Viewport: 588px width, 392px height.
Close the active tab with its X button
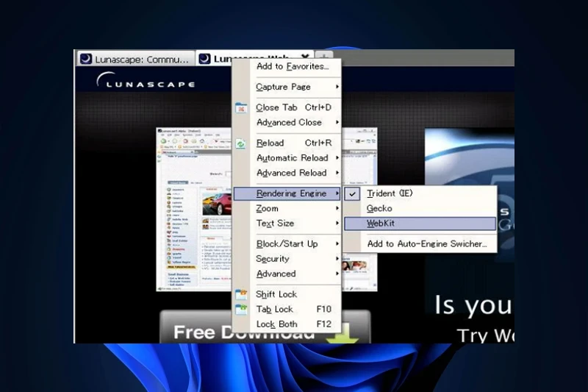tap(305, 57)
